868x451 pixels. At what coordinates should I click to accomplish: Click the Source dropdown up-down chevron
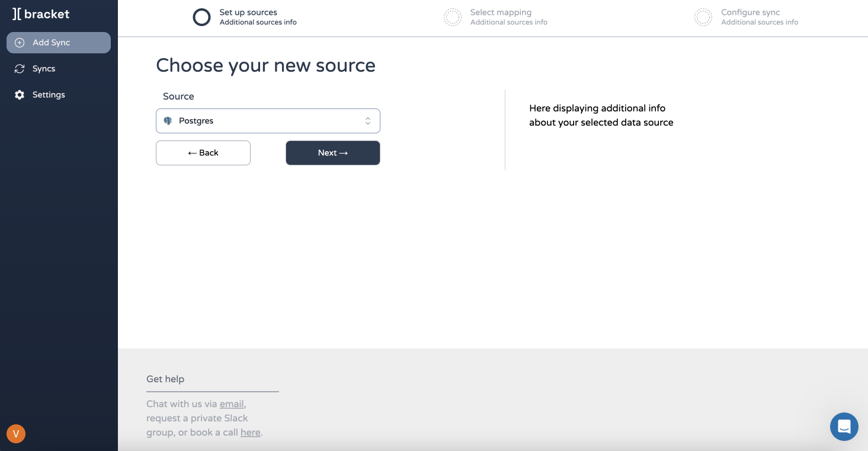[x=368, y=121]
